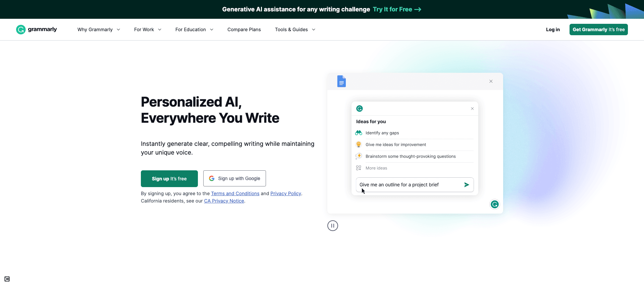Click the small badge icon at the page's bottom-left corner

pyautogui.click(x=7, y=279)
